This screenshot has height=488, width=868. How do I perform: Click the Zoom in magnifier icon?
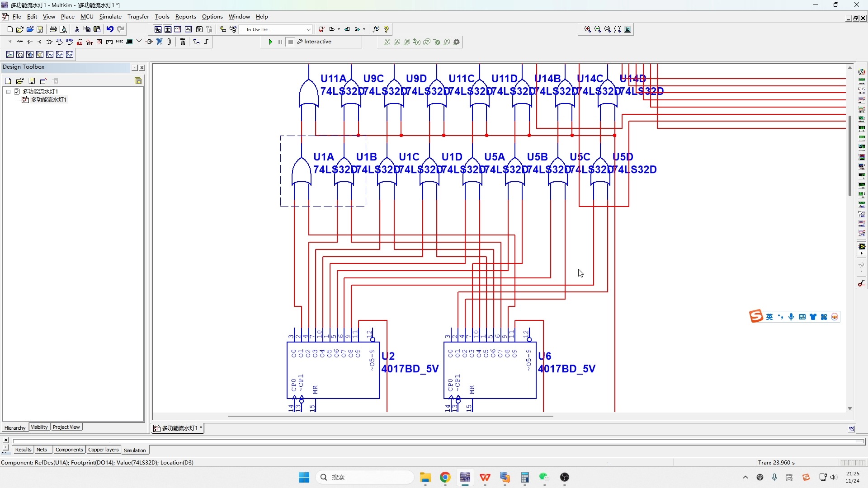[x=587, y=29]
